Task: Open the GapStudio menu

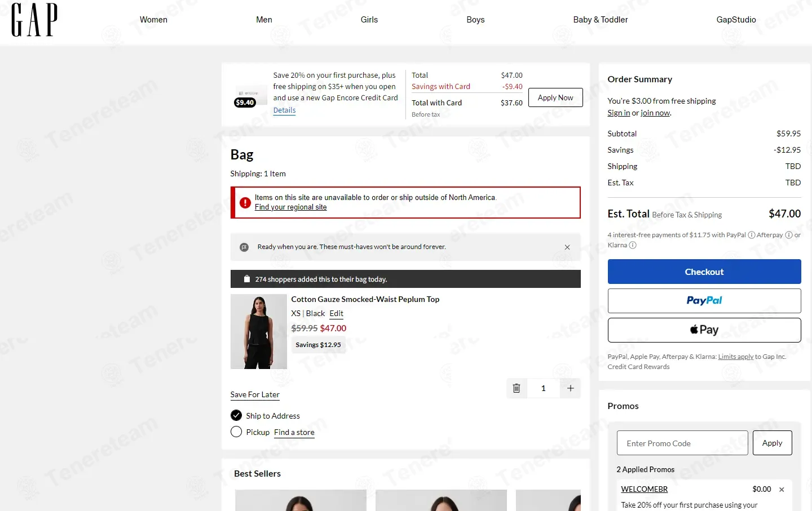Action: coord(736,20)
